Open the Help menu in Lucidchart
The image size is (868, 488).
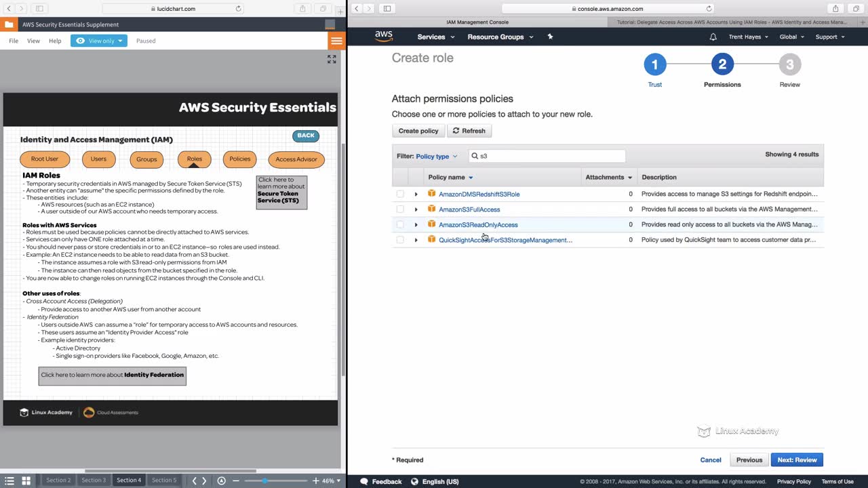55,41
